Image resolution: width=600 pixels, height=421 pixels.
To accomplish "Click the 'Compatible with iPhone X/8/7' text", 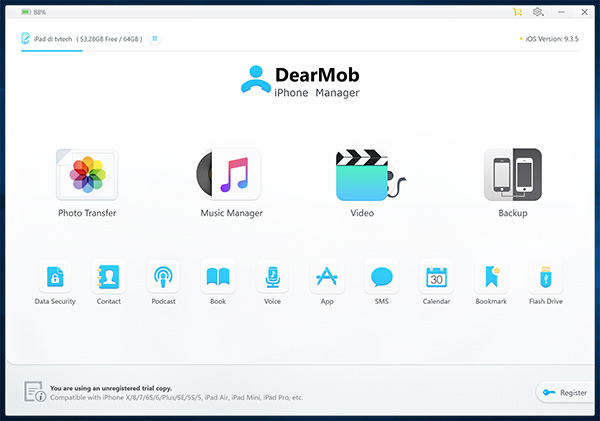I will coord(176,397).
